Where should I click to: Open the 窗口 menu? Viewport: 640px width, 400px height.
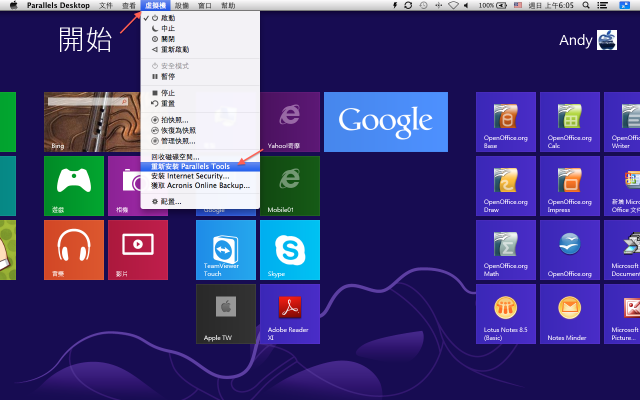tap(205, 5)
